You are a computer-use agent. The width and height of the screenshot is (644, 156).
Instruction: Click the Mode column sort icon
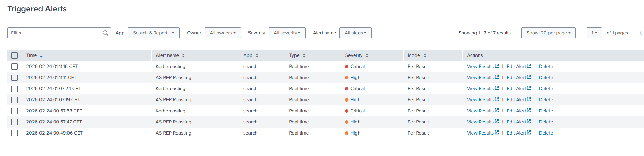point(425,55)
